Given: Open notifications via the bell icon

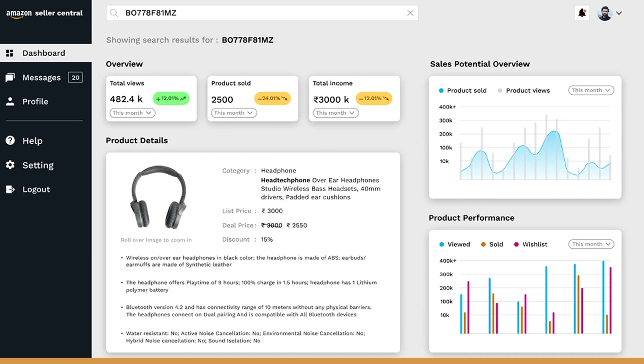Looking at the screenshot, I should [582, 13].
